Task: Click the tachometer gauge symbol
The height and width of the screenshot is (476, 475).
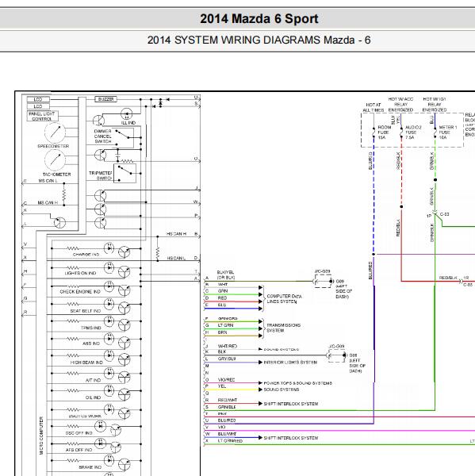Action: click(55, 159)
